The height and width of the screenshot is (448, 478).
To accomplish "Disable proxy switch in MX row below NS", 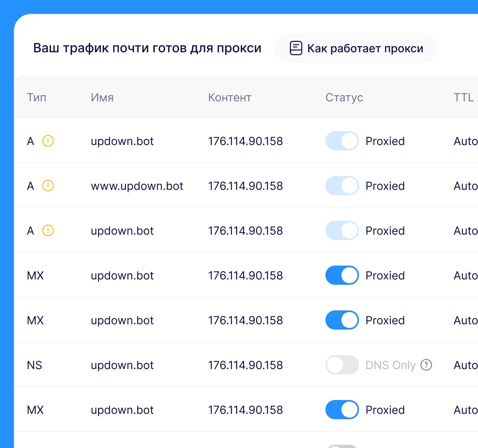I will pos(342,410).
